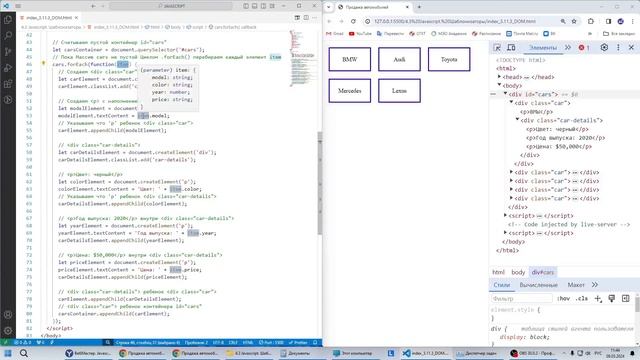Toggle VS Code secondary sidebar layout
This screenshot has height=360, width=640.
(263, 6)
